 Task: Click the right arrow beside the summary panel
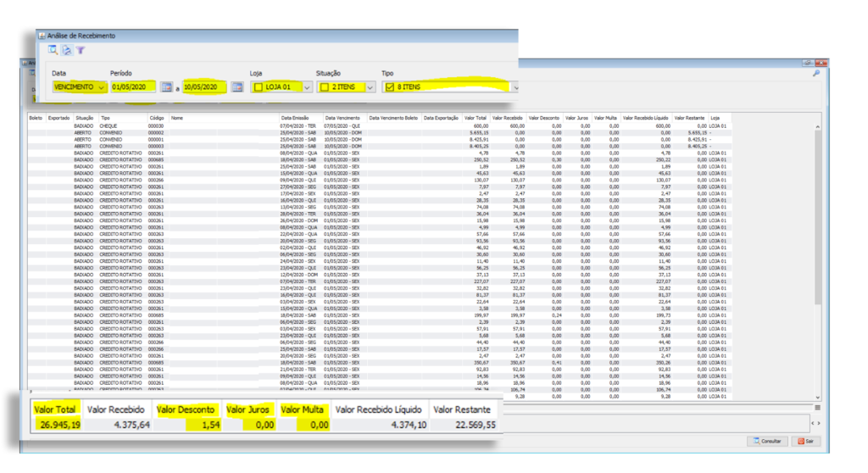tap(820, 423)
